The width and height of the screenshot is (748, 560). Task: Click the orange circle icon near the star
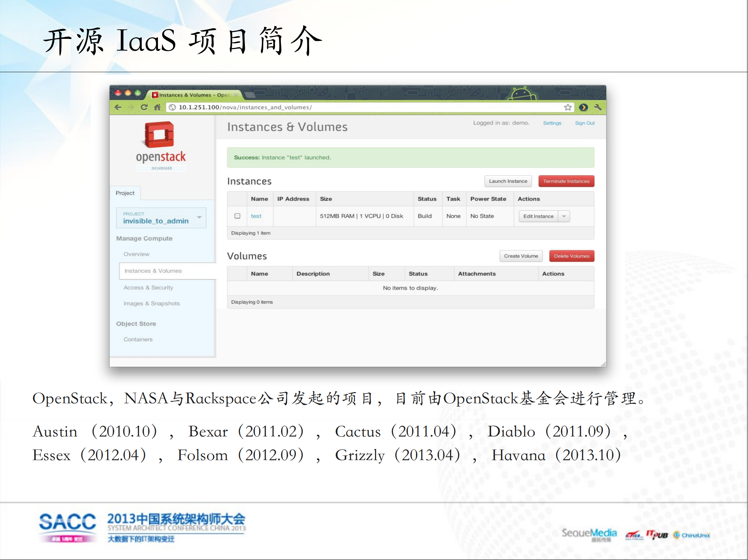tap(584, 107)
